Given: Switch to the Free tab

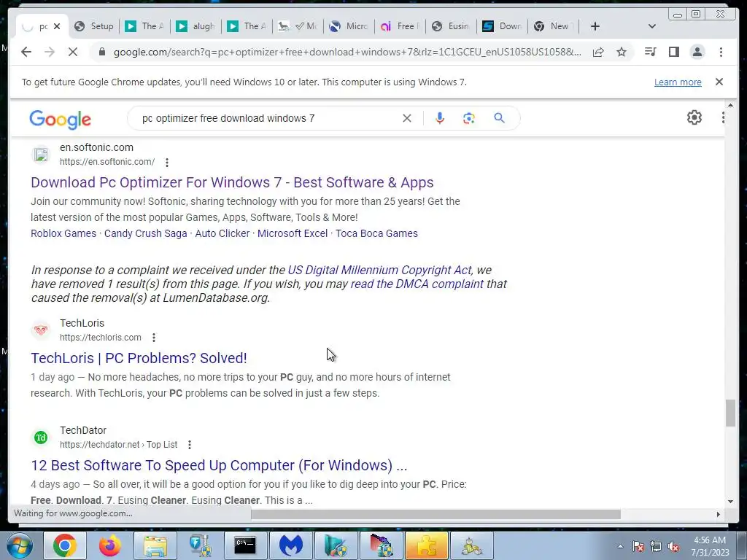Looking at the screenshot, I should click(x=400, y=26).
